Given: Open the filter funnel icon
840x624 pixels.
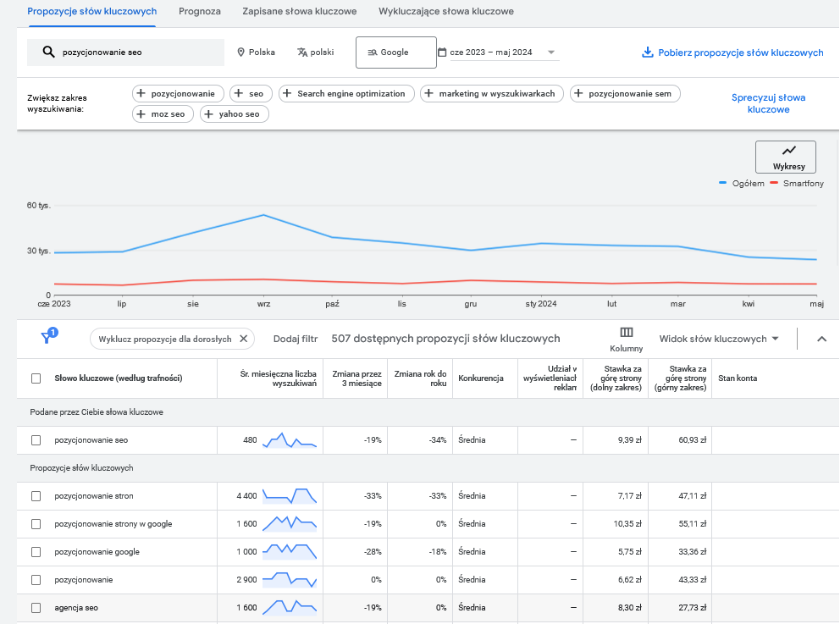Looking at the screenshot, I should pos(48,336).
